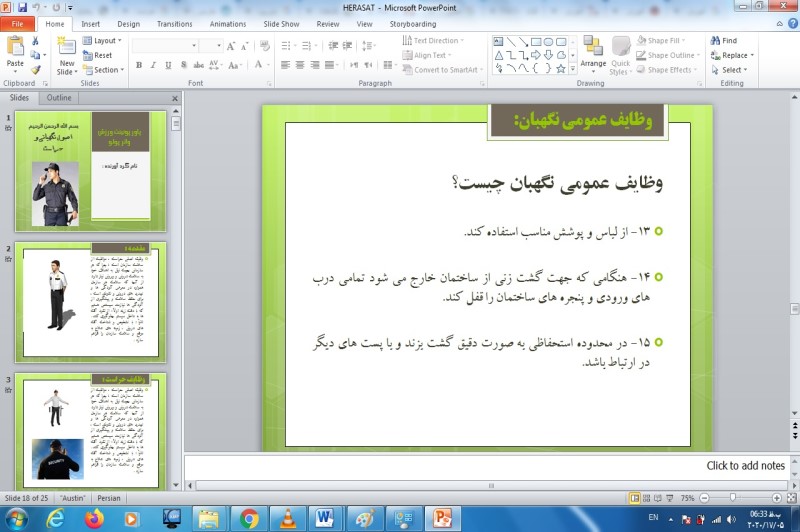
Task: Expand the Layout dropdown
Action: pos(104,41)
